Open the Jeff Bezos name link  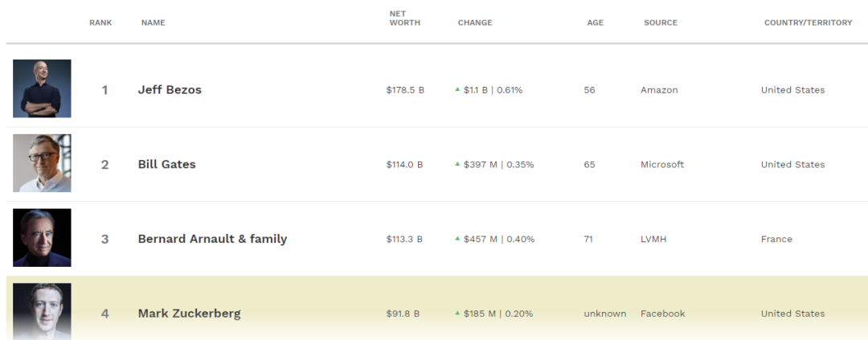(170, 90)
